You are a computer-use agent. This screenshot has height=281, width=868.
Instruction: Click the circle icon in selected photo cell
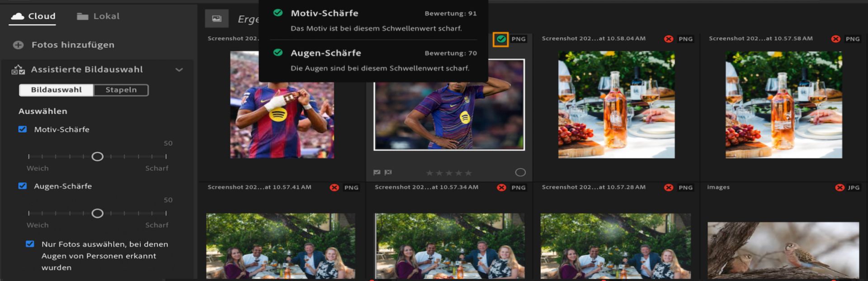pyautogui.click(x=520, y=173)
